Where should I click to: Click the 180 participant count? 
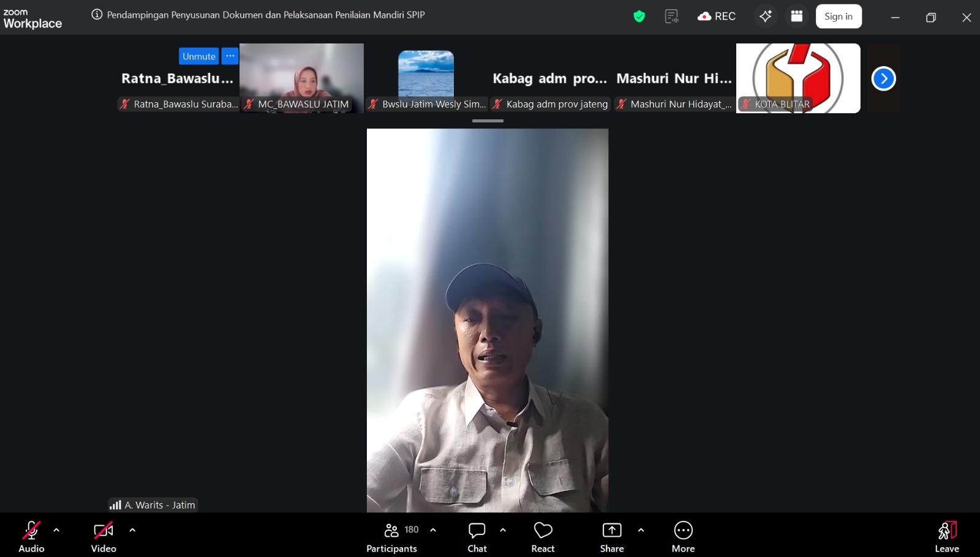(412, 529)
